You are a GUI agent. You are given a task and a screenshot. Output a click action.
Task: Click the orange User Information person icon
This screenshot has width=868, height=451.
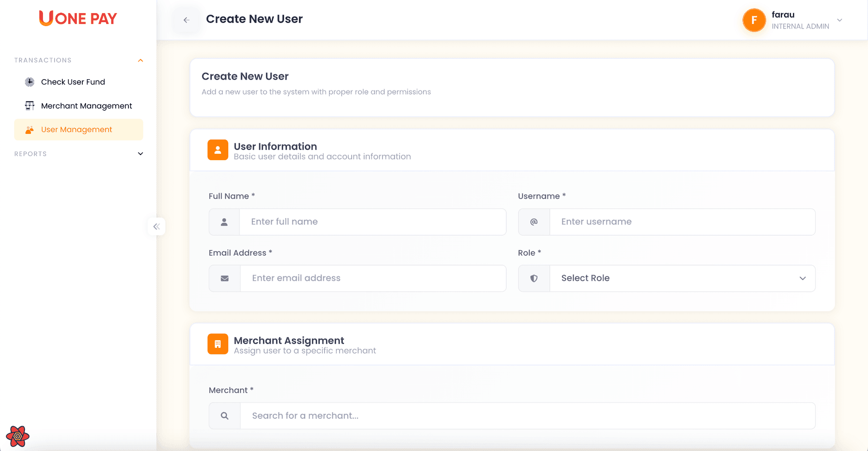point(217,150)
